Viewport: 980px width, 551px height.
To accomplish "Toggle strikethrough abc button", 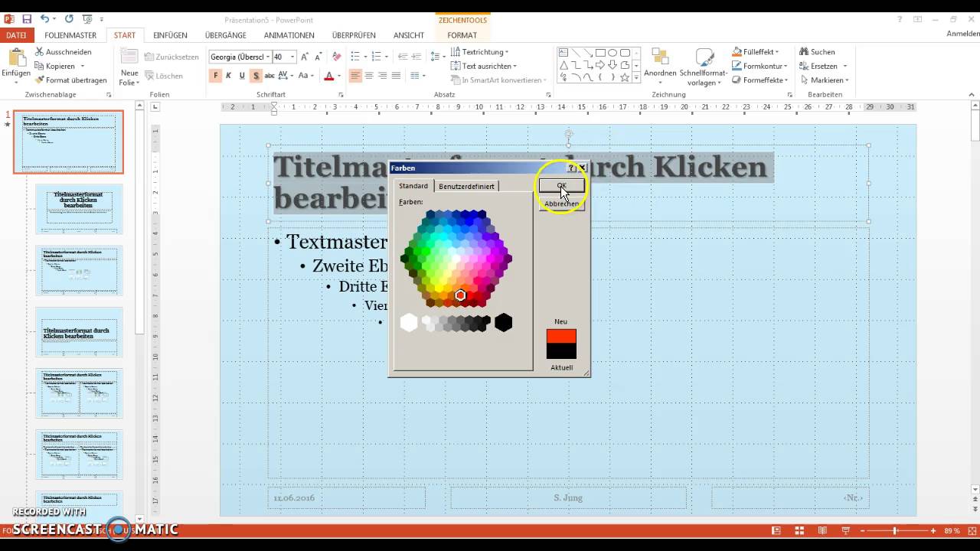I will pyautogui.click(x=269, y=76).
